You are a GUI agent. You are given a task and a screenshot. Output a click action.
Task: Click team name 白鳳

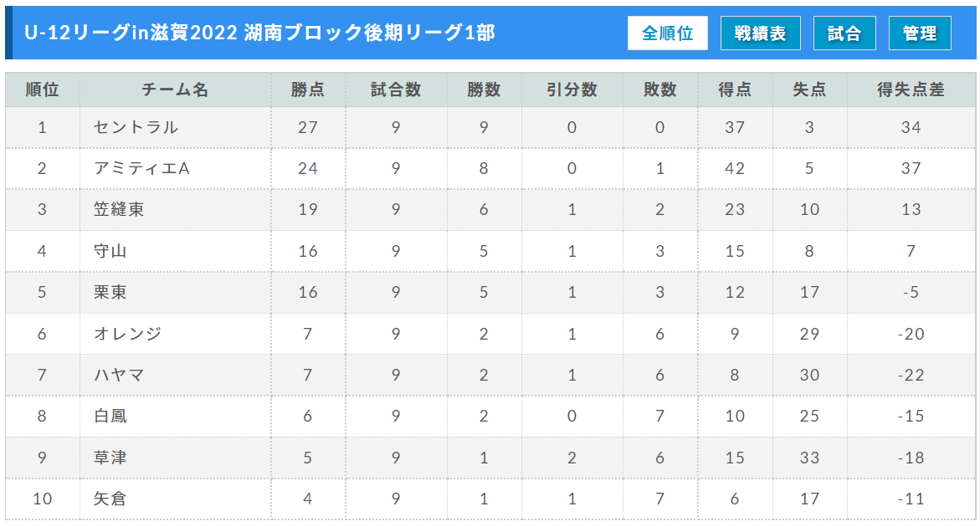click(110, 417)
